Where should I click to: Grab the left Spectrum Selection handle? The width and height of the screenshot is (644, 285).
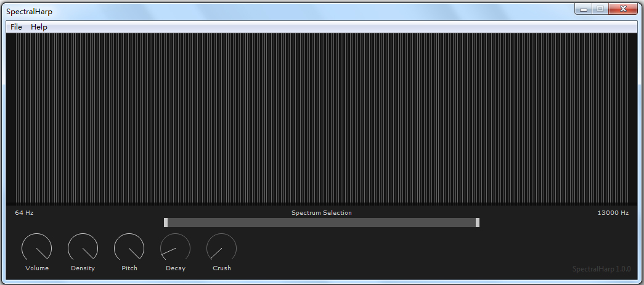[x=166, y=222]
